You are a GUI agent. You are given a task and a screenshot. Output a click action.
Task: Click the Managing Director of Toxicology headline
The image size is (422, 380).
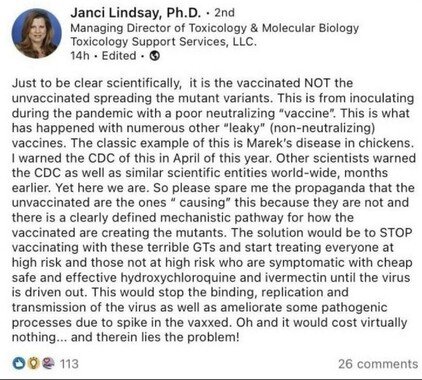214,28
